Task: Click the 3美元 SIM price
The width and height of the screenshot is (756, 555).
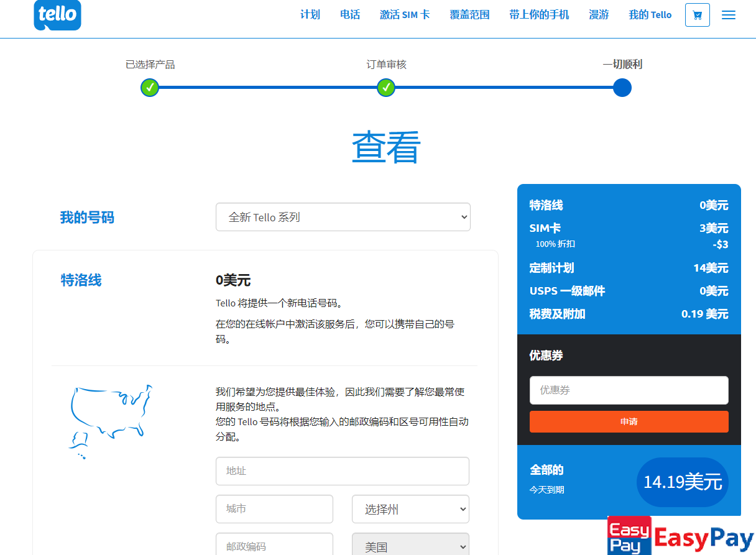Action: pos(714,228)
